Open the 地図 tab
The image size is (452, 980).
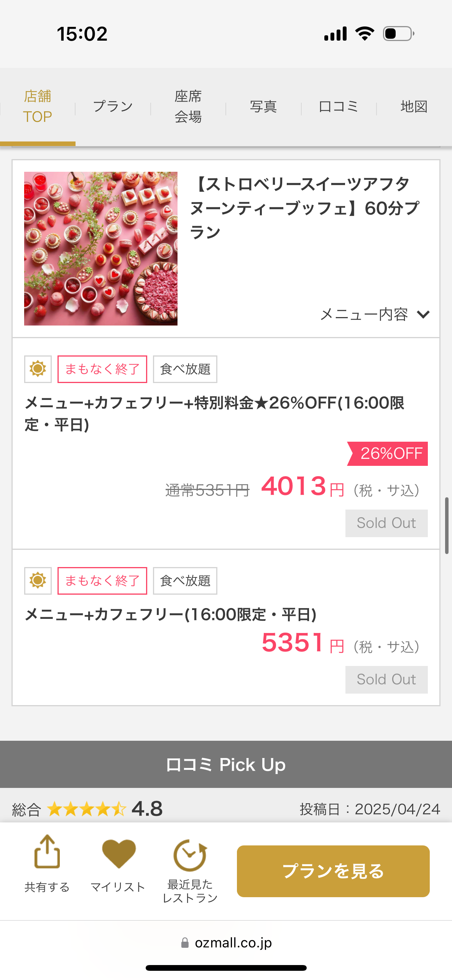pyautogui.click(x=414, y=107)
